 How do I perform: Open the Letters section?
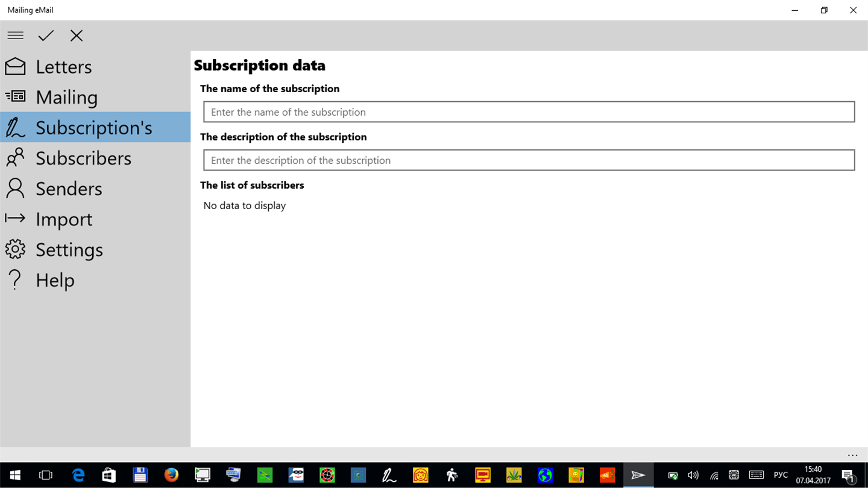[95, 66]
